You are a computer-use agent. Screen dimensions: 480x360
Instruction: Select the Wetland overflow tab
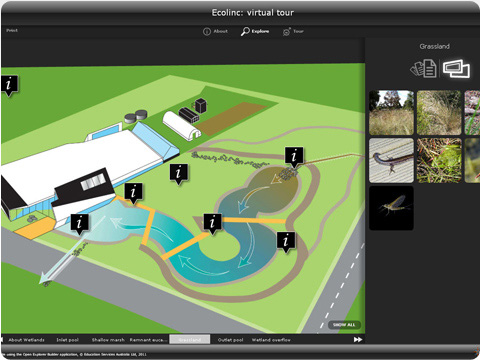point(271,340)
